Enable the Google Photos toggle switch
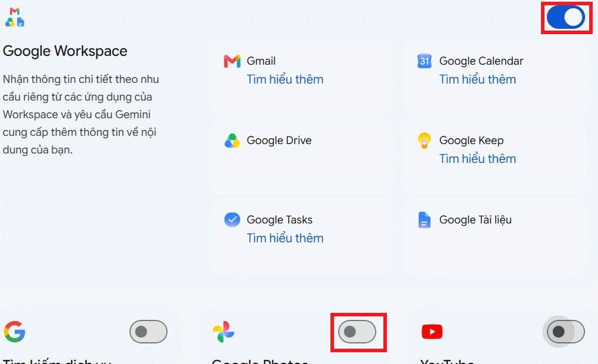 (357, 332)
